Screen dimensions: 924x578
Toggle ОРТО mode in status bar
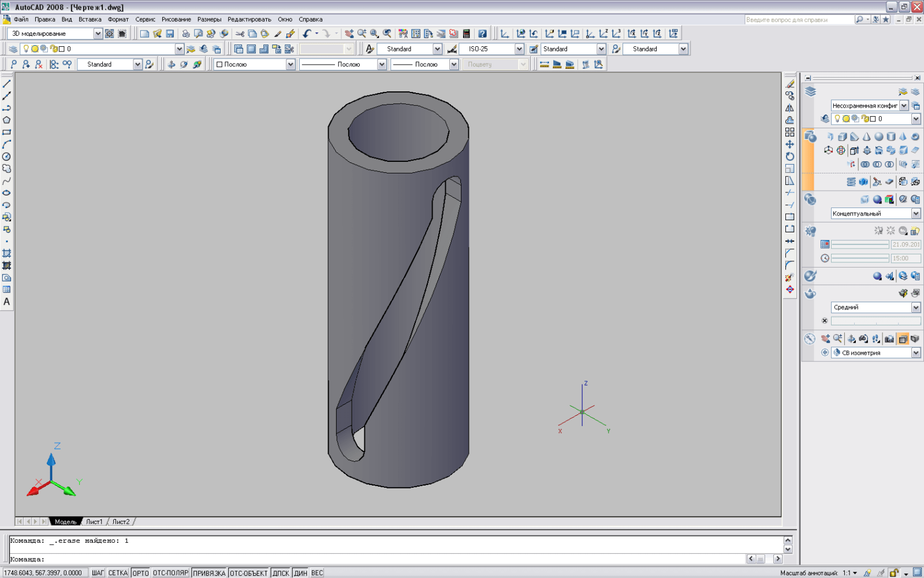click(x=140, y=573)
